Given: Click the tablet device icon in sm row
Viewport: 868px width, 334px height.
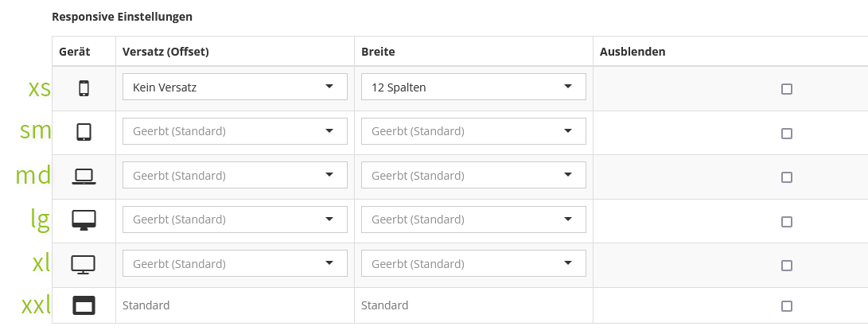Looking at the screenshot, I should click(x=84, y=131).
